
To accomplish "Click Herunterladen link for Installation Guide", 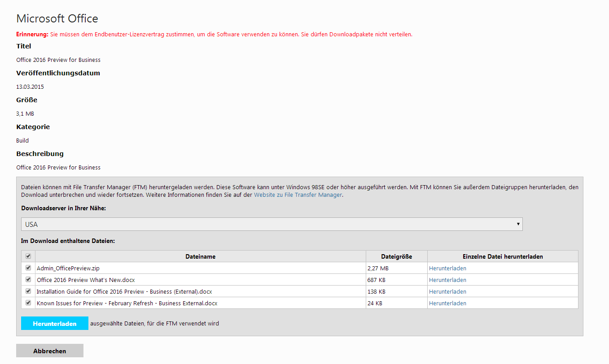I will point(447,292).
